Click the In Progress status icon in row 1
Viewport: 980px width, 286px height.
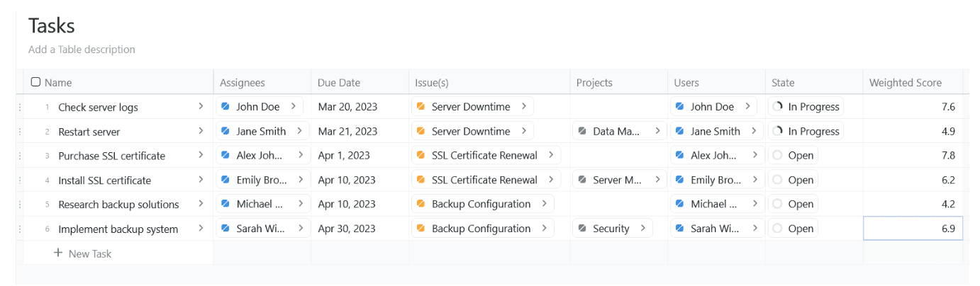[778, 107]
